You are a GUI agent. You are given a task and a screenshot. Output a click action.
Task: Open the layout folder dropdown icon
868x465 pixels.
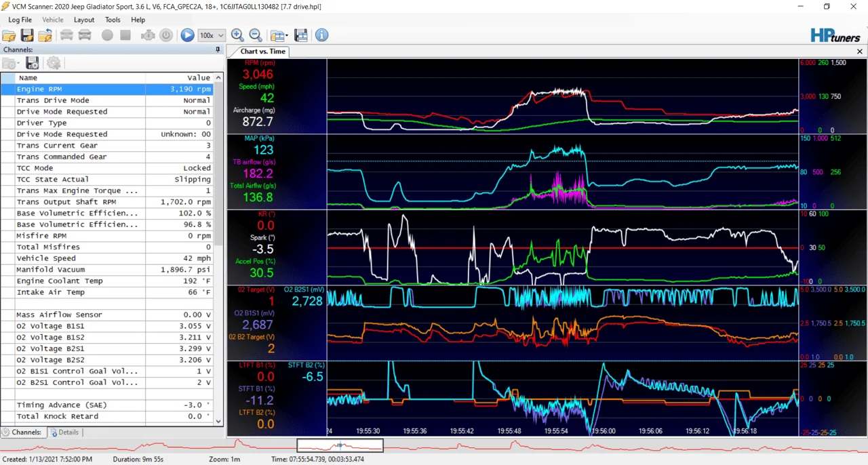(279, 35)
